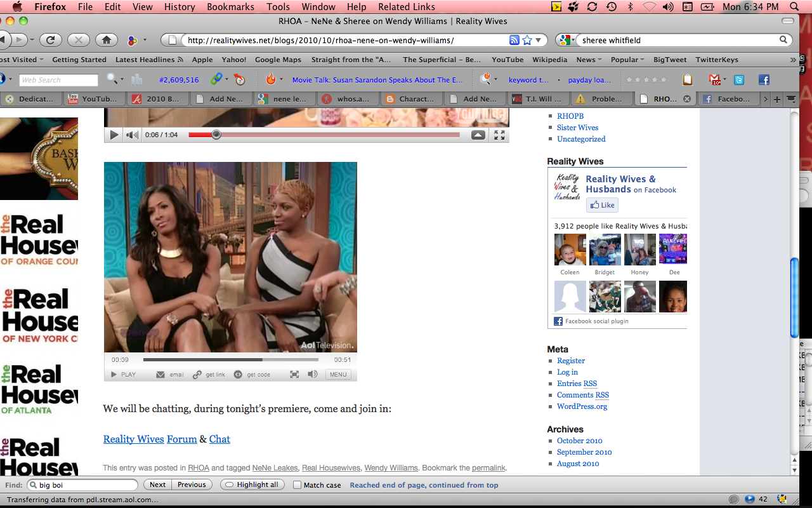Click the email icon in the AOL player

pos(161,375)
